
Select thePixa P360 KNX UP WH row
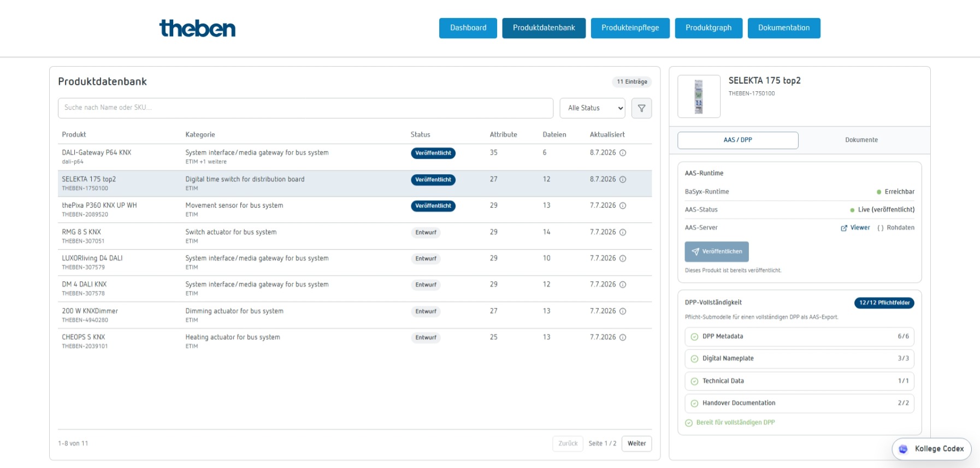click(355, 210)
